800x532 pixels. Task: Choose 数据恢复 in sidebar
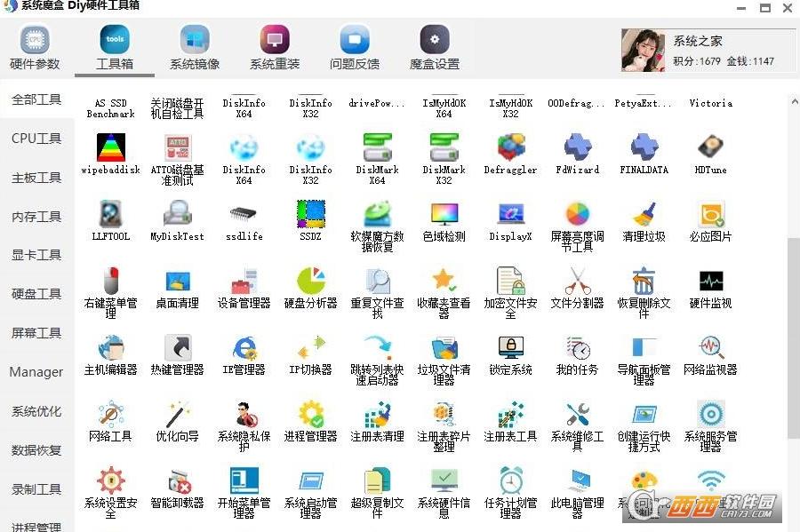coord(36,450)
